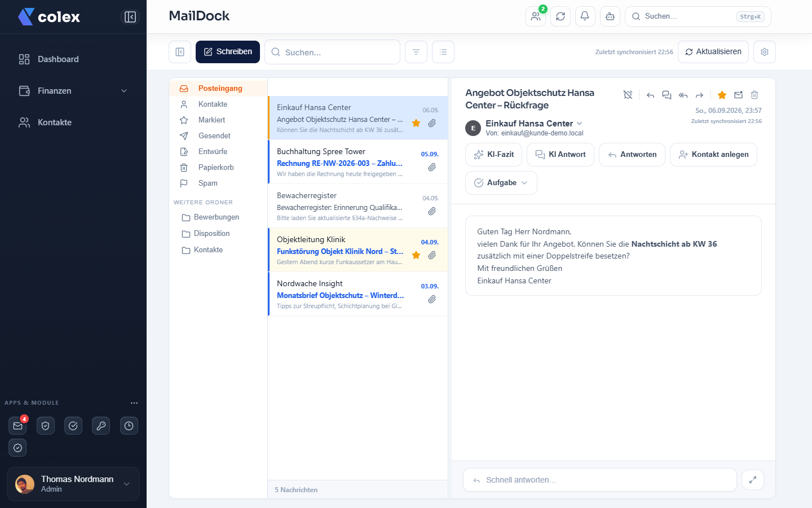Focus the mail Suchen field beside Schreiben
812x508 pixels.
[x=332, y=52]
